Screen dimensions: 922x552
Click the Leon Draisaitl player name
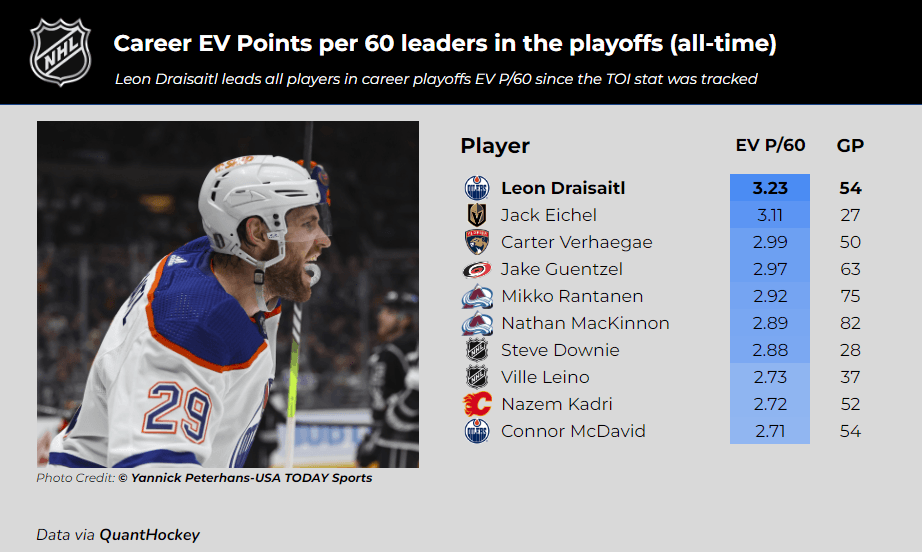click(x=562, y=188)
